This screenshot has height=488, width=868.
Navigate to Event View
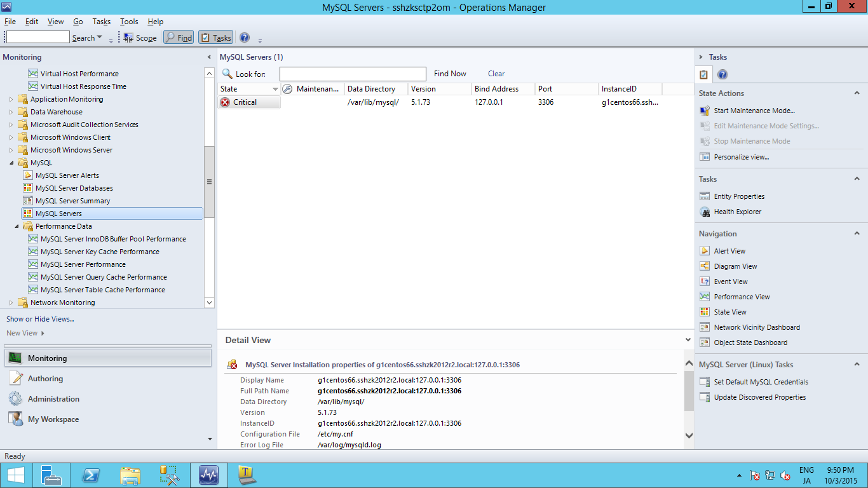pos(730,281)
